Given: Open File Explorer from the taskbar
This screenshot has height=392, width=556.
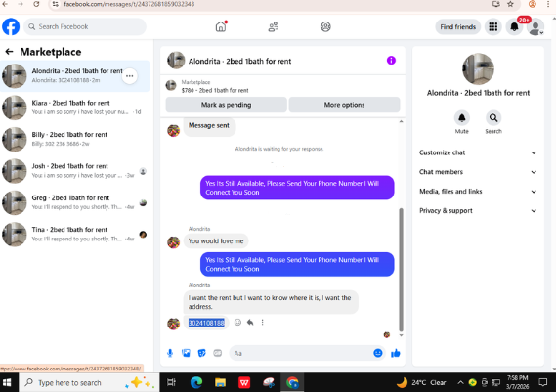Looking at the screenshot, I should 220,382.
